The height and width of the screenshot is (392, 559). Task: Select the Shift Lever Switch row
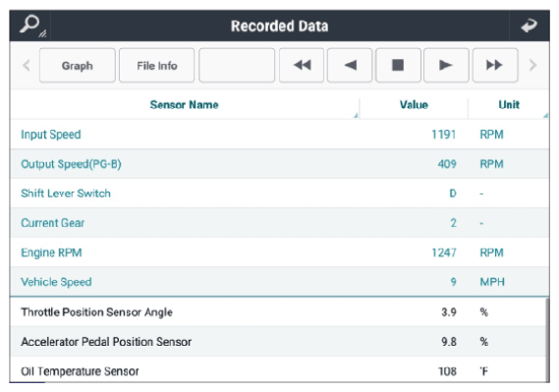(279, 194)
